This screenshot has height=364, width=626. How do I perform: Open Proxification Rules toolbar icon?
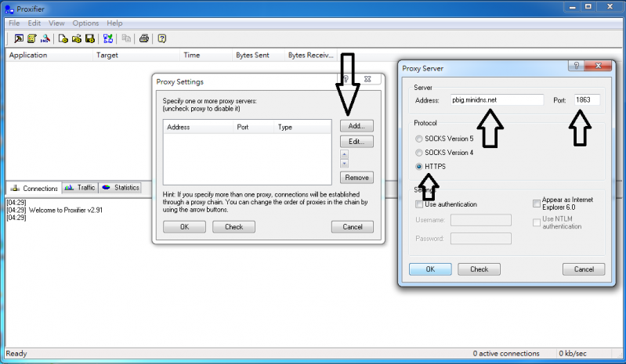pyautogui.click(x=31, y=38)
